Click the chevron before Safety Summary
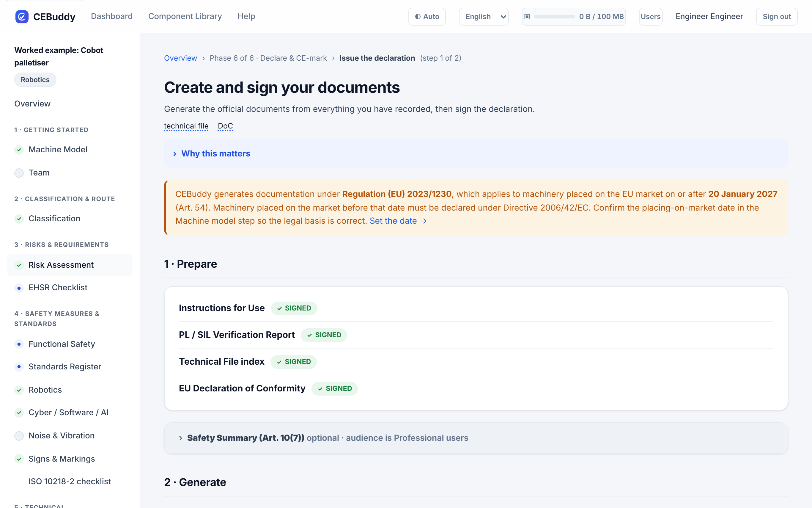 pos(181,438)
